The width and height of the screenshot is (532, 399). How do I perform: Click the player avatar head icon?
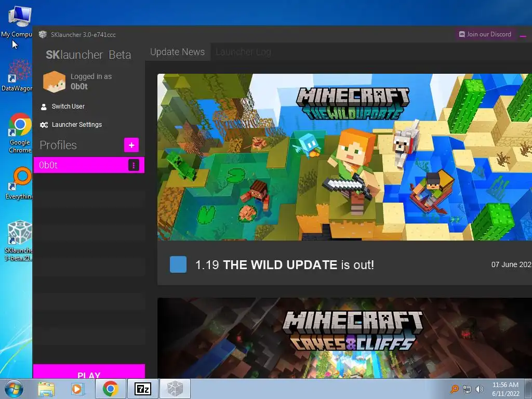pos(54,82)
